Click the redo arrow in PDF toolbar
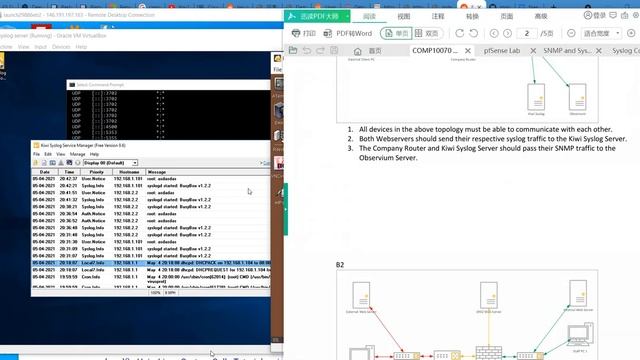This screenshot has height=360, width=640. pos(320,50)
